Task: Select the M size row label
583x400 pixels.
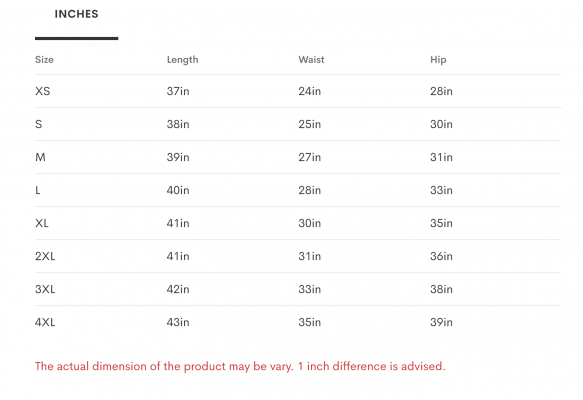Action: [x=40, y=157]
